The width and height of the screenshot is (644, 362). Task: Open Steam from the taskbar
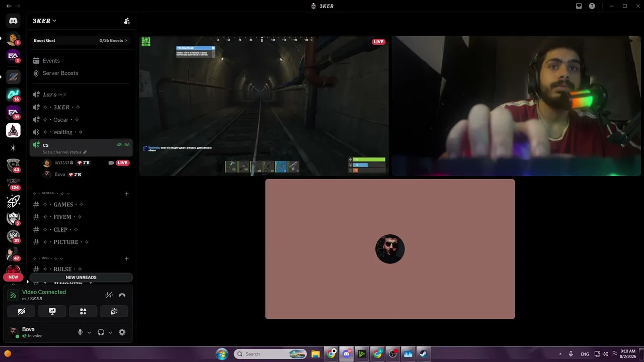(424, 354)
